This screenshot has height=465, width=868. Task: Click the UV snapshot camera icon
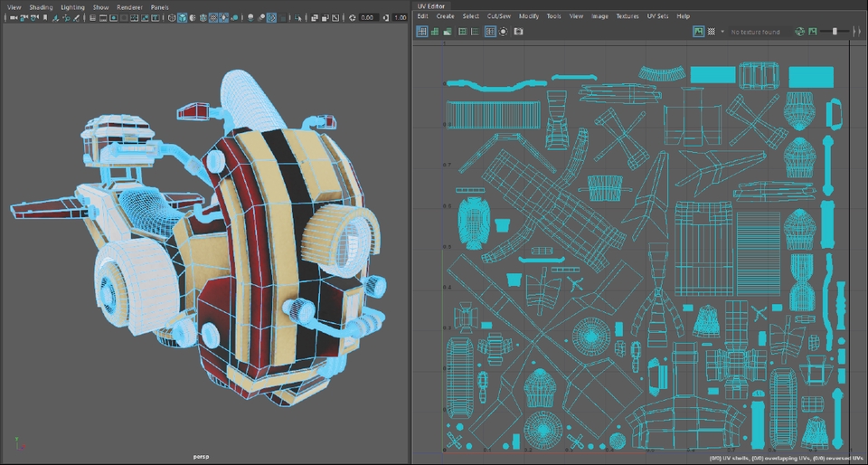coord(518,32)
